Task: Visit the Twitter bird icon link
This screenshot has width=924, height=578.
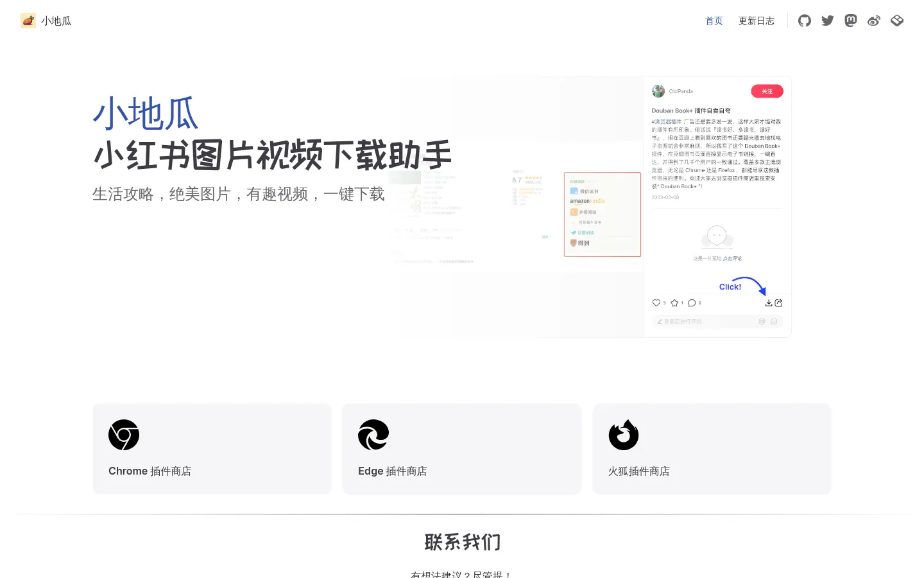Action: tap(828, 21)
